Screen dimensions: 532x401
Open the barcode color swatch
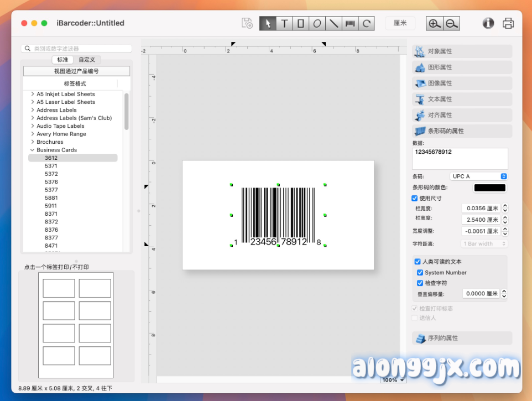click(x=489, y=188)
